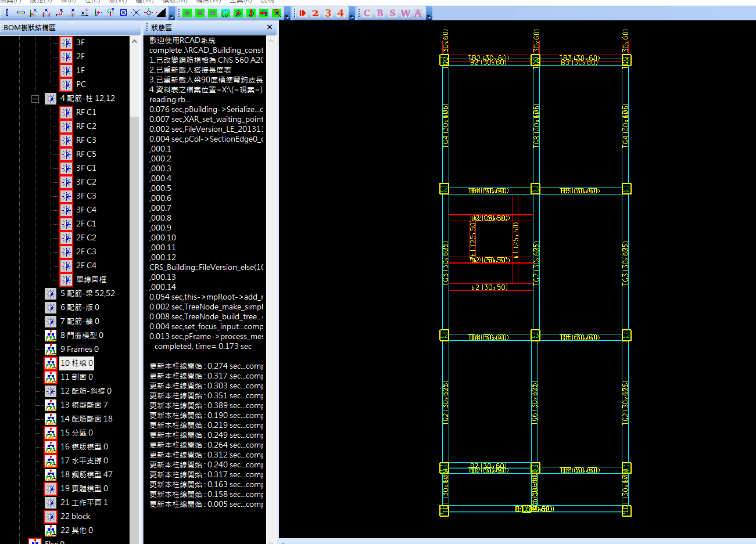The image size is (756, 544).
Task: Open the overflow arrow after the green toolbar
Action: (288, 16)
